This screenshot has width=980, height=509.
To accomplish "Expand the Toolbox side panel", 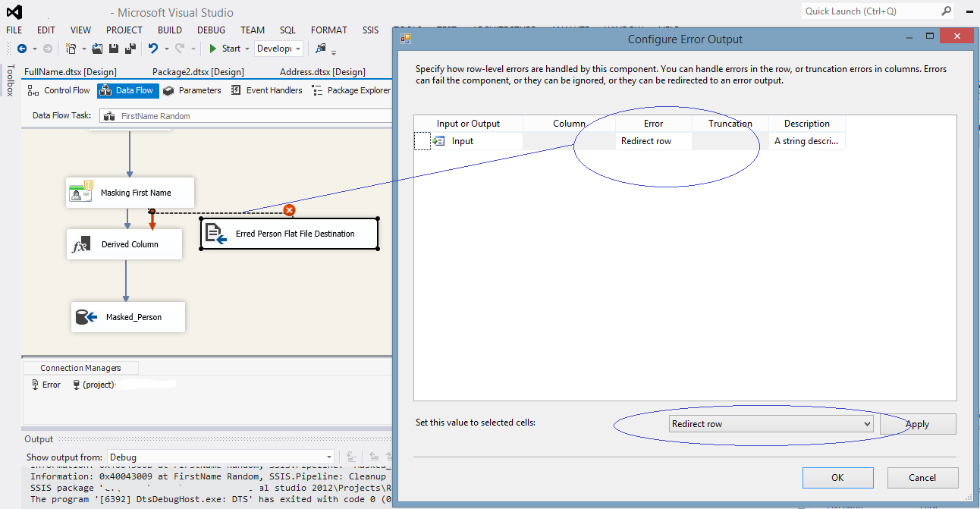I will click(10, 80).
